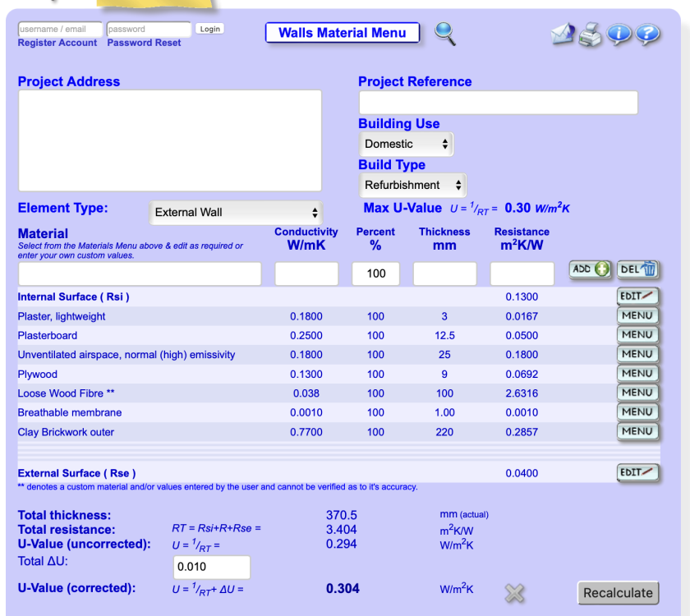
Task: Open MENU for Unventilated airspace row
Action: (637, 354)
